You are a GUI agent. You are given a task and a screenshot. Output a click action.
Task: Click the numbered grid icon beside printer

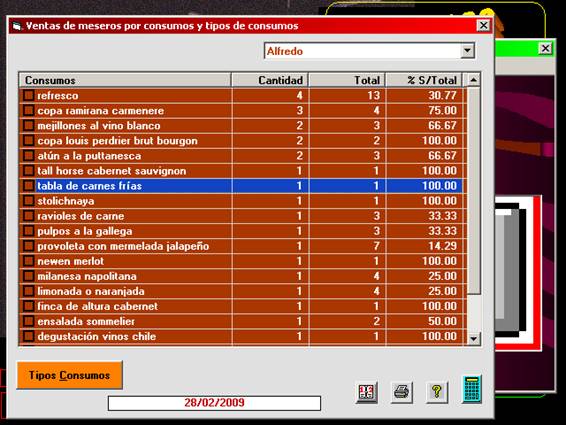point(366,392)
